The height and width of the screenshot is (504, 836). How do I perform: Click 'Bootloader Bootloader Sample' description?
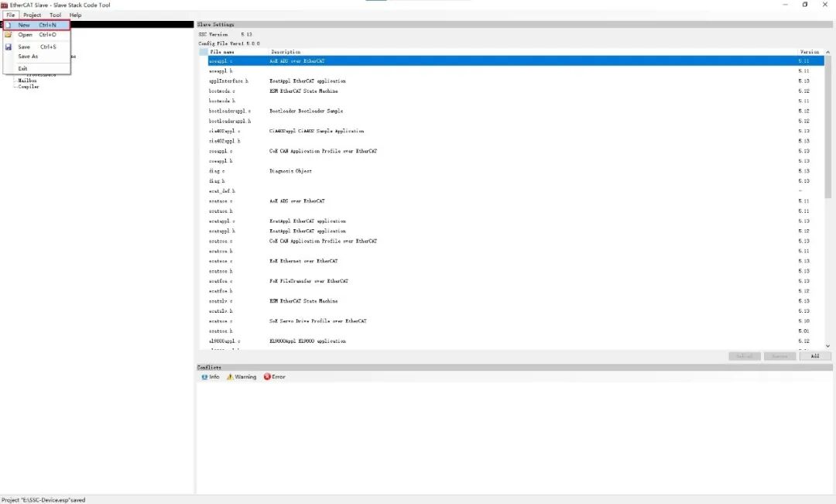(x=306, y=111)
